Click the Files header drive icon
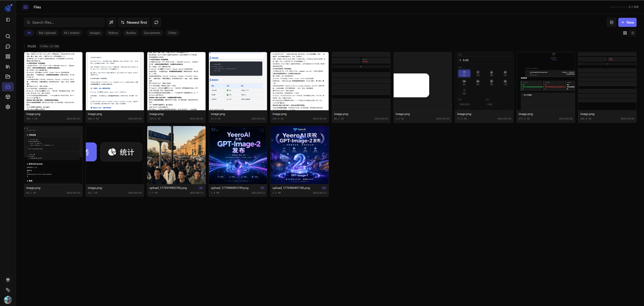The height and width of the screenshot is (306, 644). point(26,7)
